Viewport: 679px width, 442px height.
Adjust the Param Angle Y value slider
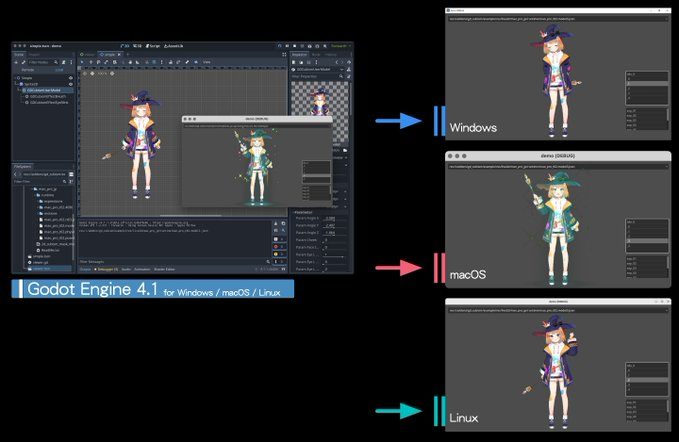pos(335,226)
